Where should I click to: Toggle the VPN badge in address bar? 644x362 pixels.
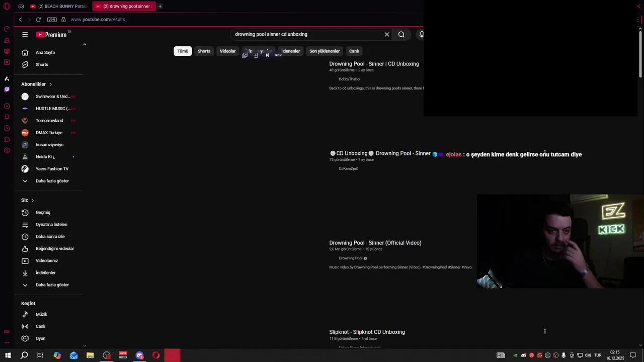point(52,20)
